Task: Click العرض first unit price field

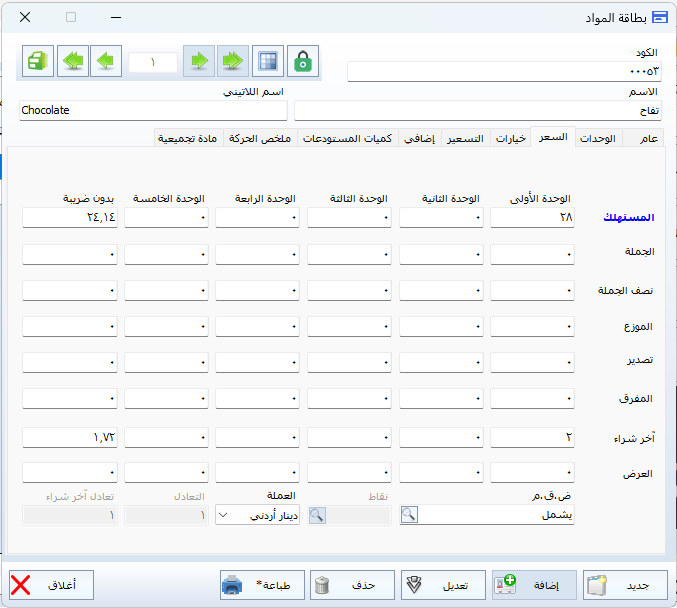Action: click(x=532, y=473)
